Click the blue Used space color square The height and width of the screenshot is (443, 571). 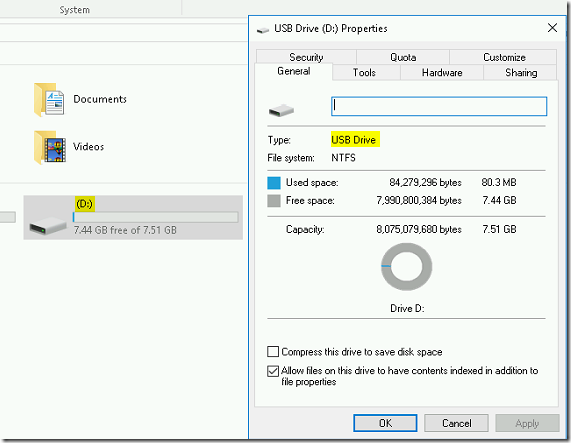[x=274, y=183]
